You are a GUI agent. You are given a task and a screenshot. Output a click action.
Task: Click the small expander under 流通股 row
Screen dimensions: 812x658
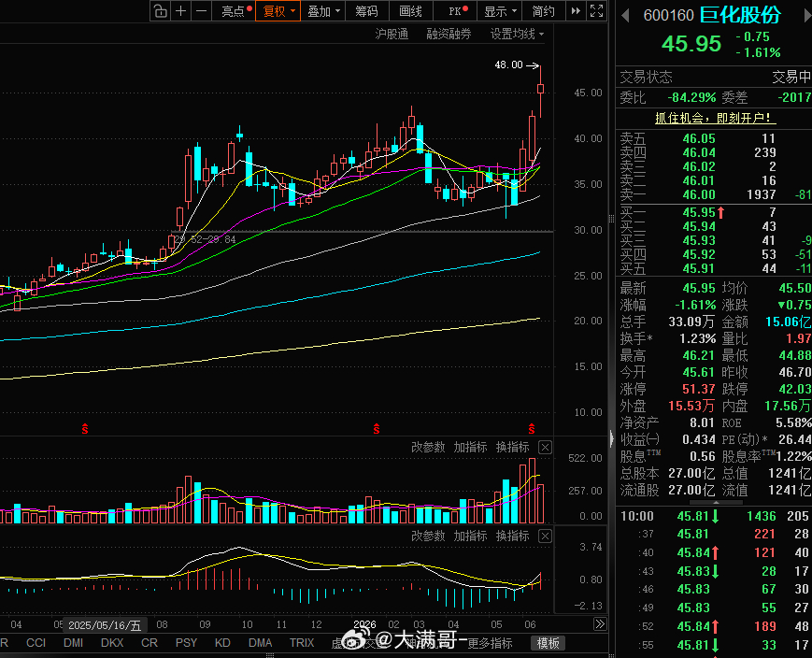[716, 503]
